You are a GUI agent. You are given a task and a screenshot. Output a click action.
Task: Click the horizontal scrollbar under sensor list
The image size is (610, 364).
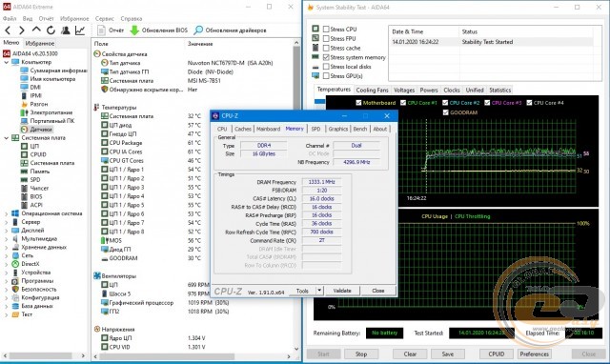[x=167, y=355]
